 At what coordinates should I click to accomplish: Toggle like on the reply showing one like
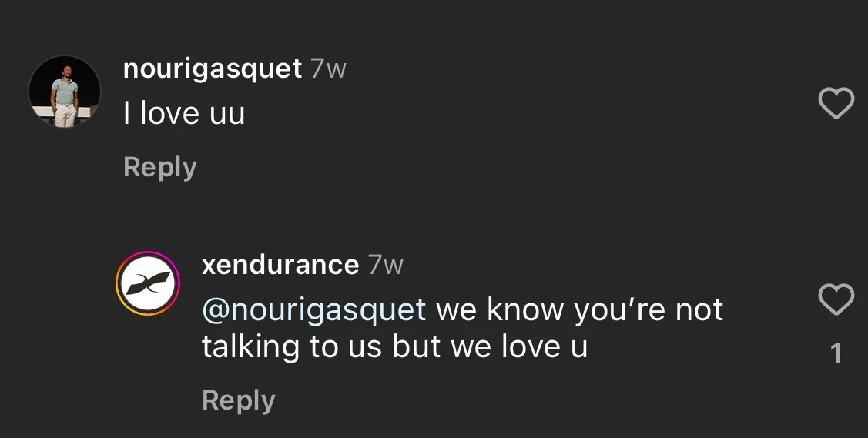tap(836, 299)
